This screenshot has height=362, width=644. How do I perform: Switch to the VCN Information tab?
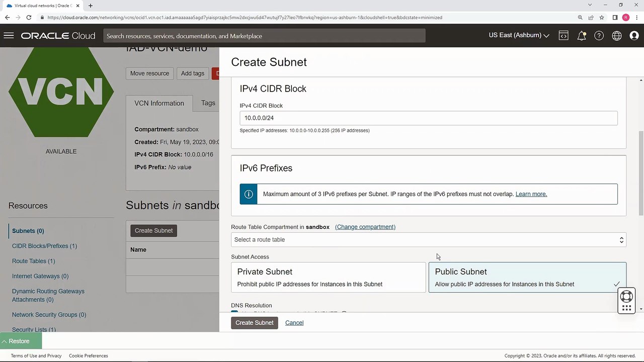159,103
